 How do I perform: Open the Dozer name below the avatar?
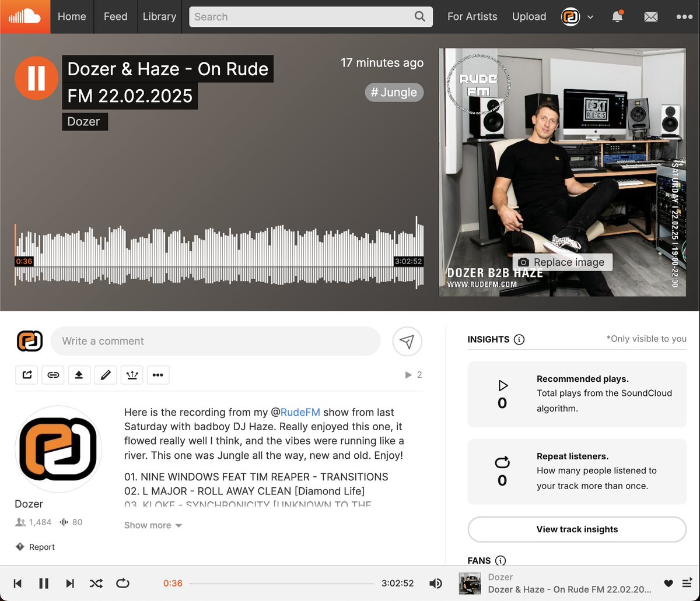(29, 504)
